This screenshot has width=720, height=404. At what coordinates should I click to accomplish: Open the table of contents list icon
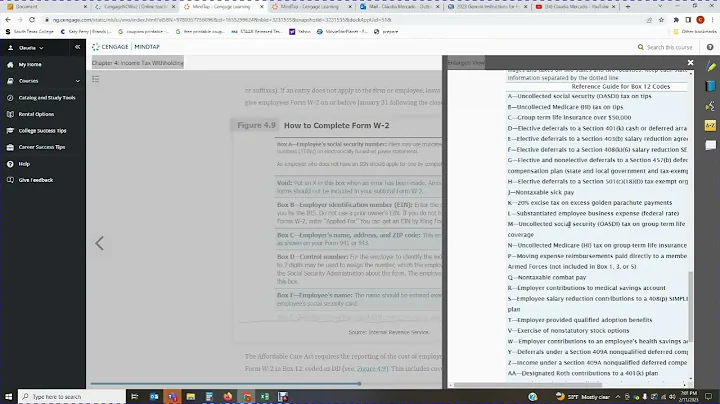(x=96, y=79)
